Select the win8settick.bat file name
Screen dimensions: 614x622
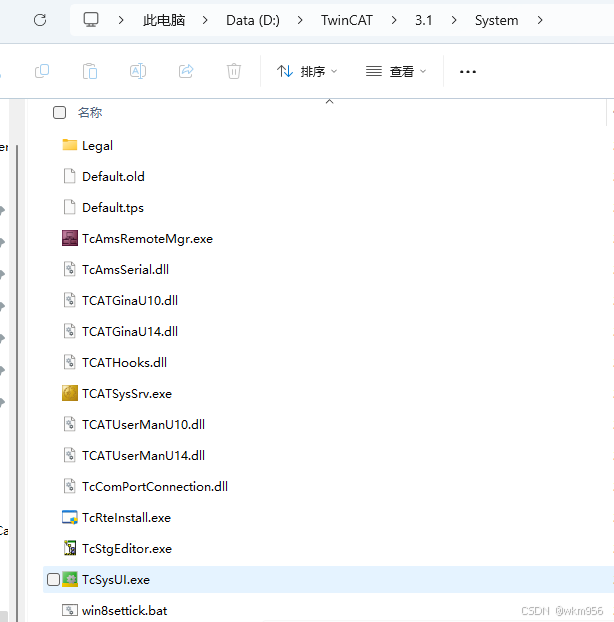(124, 611)
